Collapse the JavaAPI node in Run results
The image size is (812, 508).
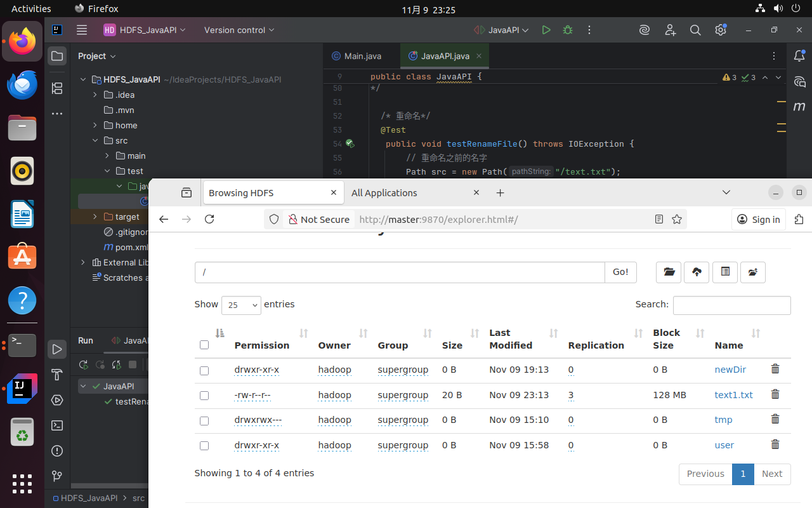point(84,386)
